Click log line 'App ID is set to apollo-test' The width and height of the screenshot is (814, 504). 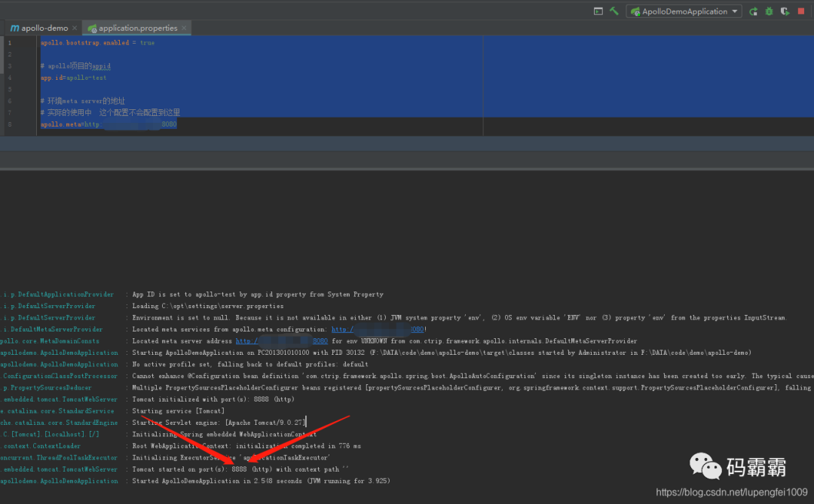pos(258,295)
